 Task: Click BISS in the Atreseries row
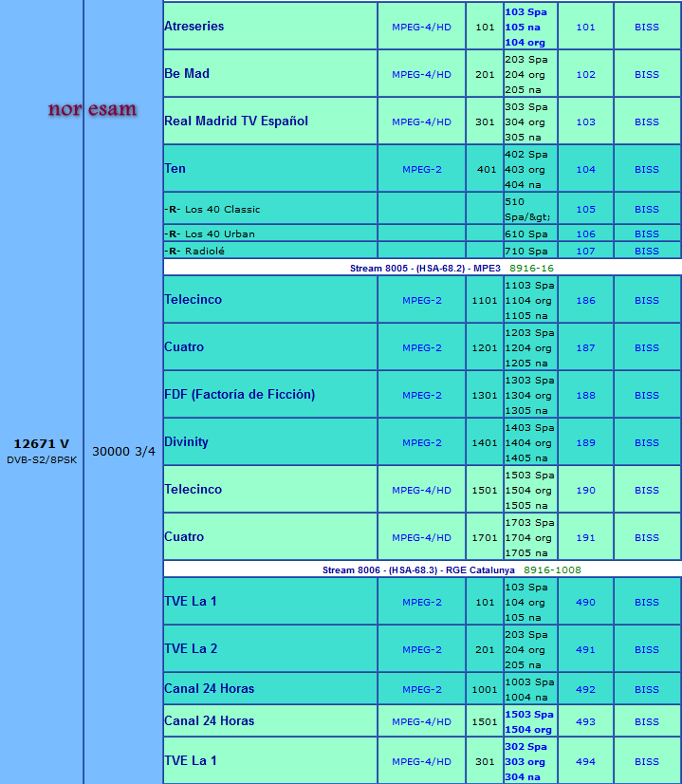pyautogui.click(x=647, y=27)
